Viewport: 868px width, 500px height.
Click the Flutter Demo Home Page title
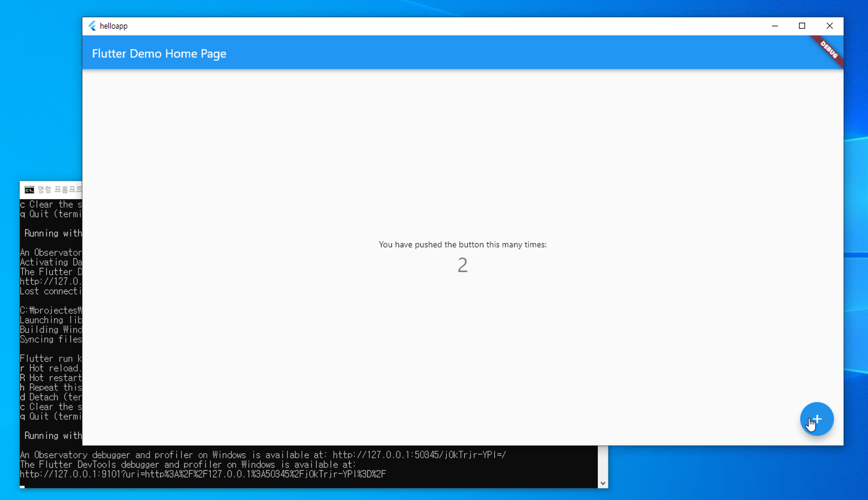[x=159, y=53]
